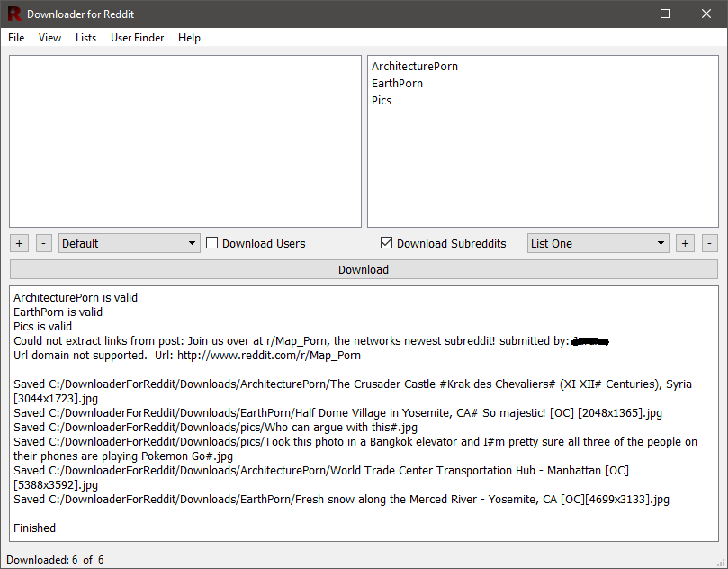The width and height of the screenshot is (728, 569).
Task: Click the Half Dome Village saved line
Action: coord(337,413)
